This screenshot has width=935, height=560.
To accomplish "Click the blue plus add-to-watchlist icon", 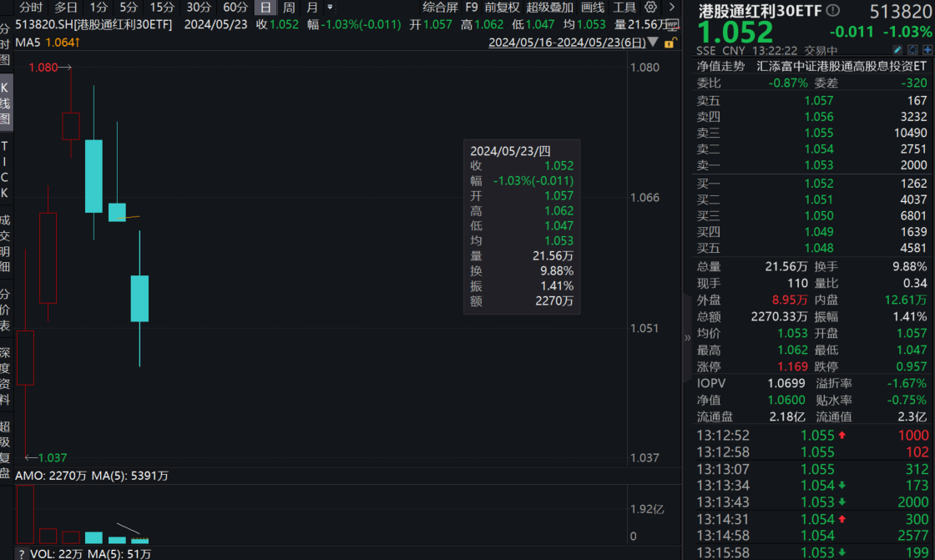I will (x=927, y=50).
